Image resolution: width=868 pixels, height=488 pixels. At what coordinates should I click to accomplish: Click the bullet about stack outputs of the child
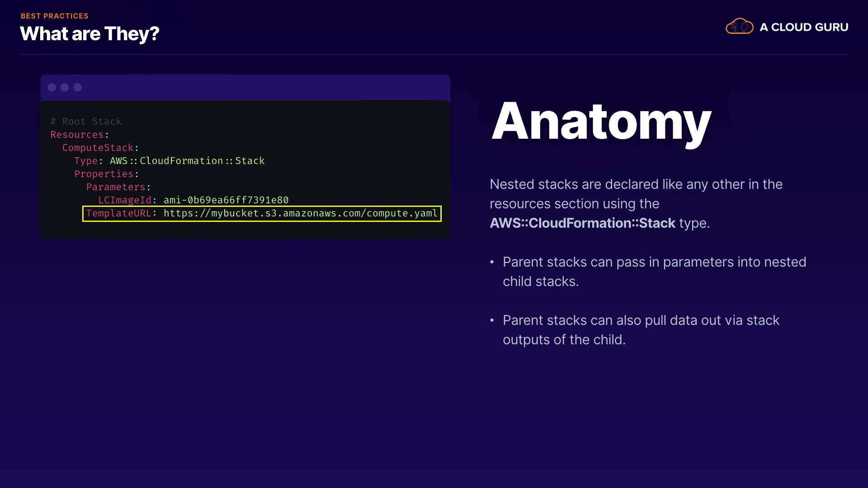coord(641,330)
